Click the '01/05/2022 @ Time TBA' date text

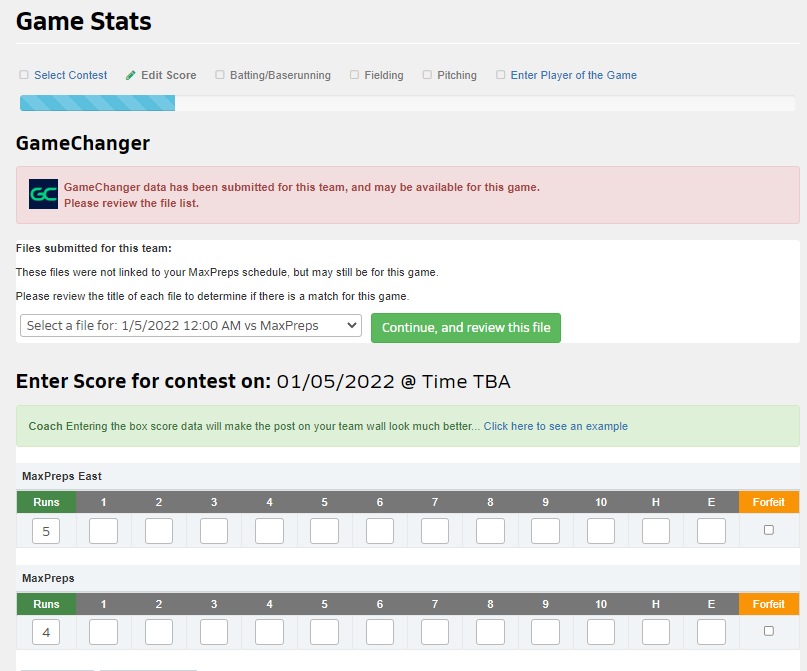point(394,382)
